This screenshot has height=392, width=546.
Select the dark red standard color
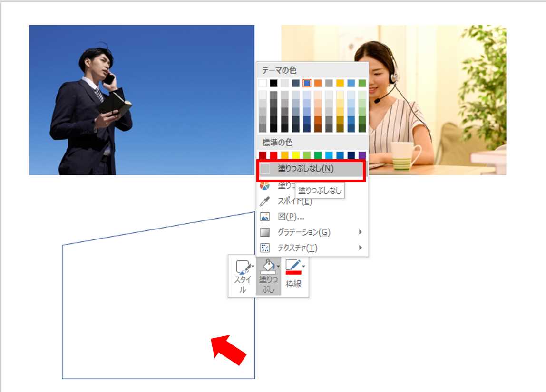point(263,154)
